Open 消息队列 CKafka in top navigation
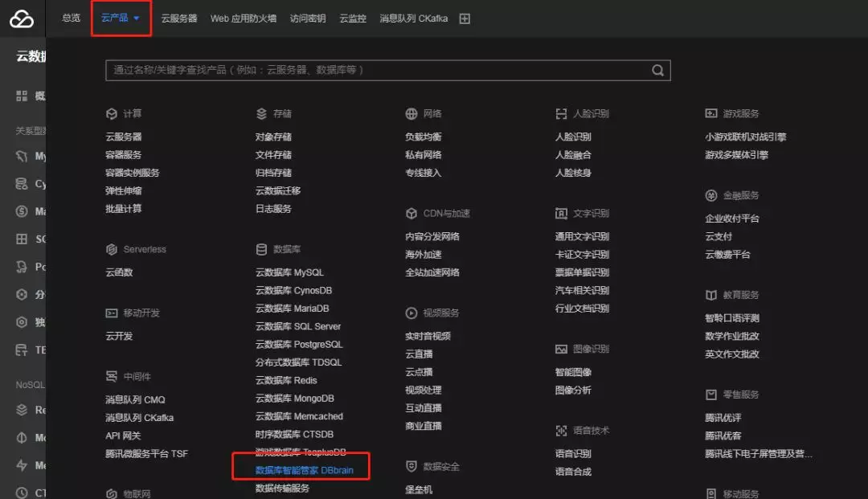Screen dimensions: 868x499 pos(414,18)
